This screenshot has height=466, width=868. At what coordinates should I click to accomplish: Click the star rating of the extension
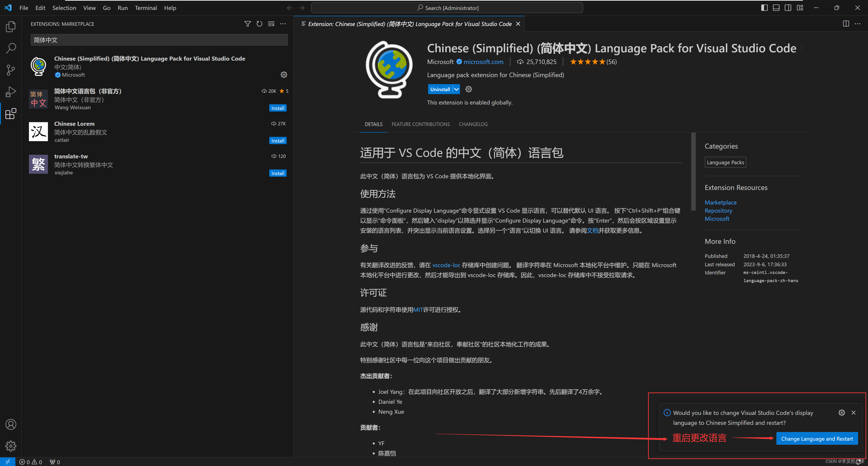point(593,62)
